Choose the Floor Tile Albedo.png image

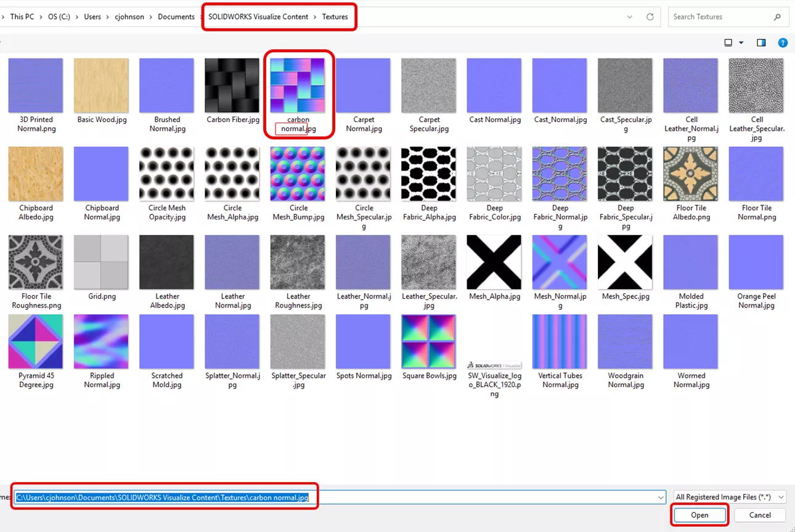(691, 174)
